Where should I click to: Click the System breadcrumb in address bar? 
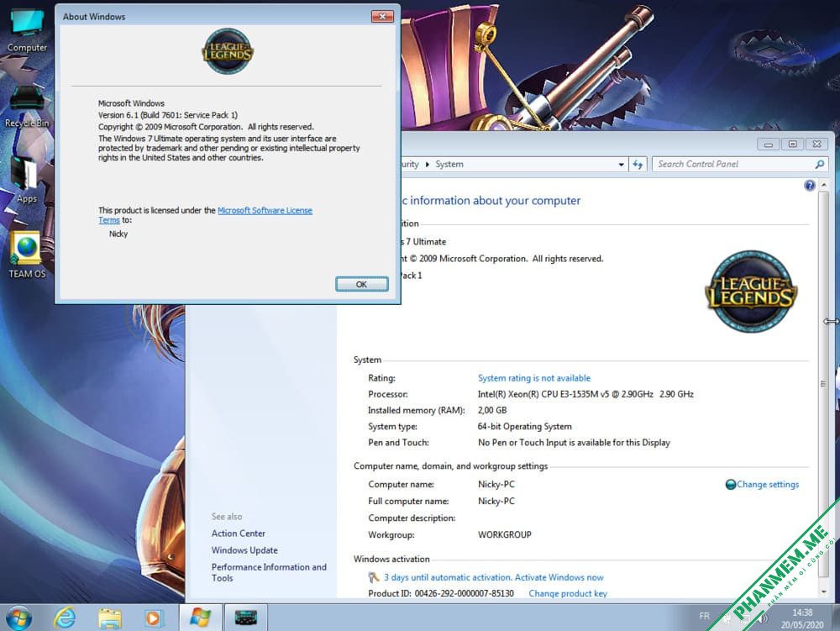(449, 165)
